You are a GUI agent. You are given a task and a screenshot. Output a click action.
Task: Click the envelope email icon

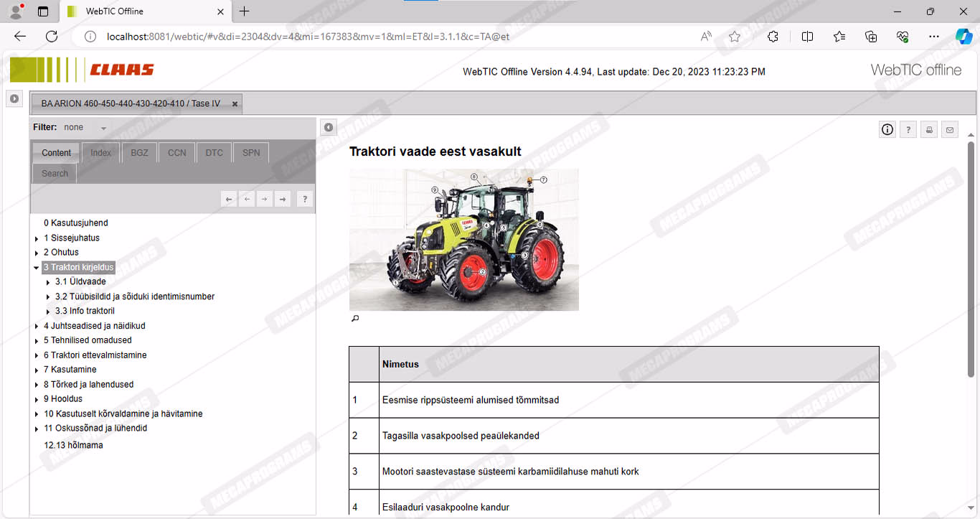tap(950, 130)
